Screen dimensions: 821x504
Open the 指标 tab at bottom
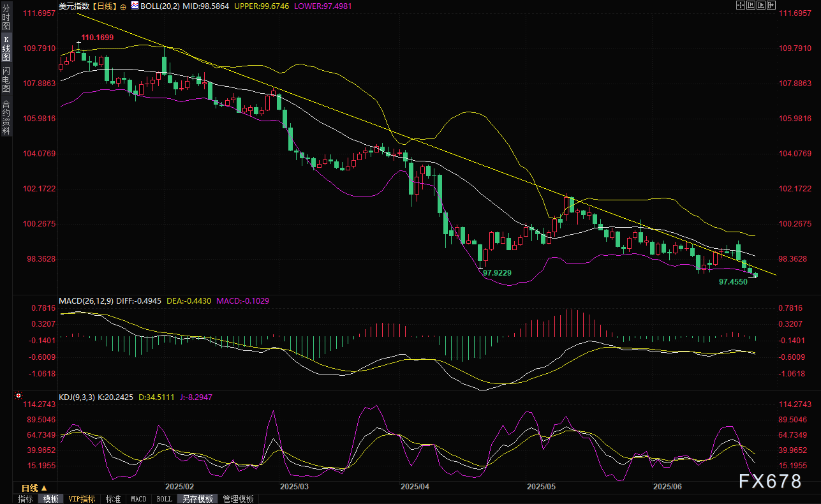click(26, 499)
